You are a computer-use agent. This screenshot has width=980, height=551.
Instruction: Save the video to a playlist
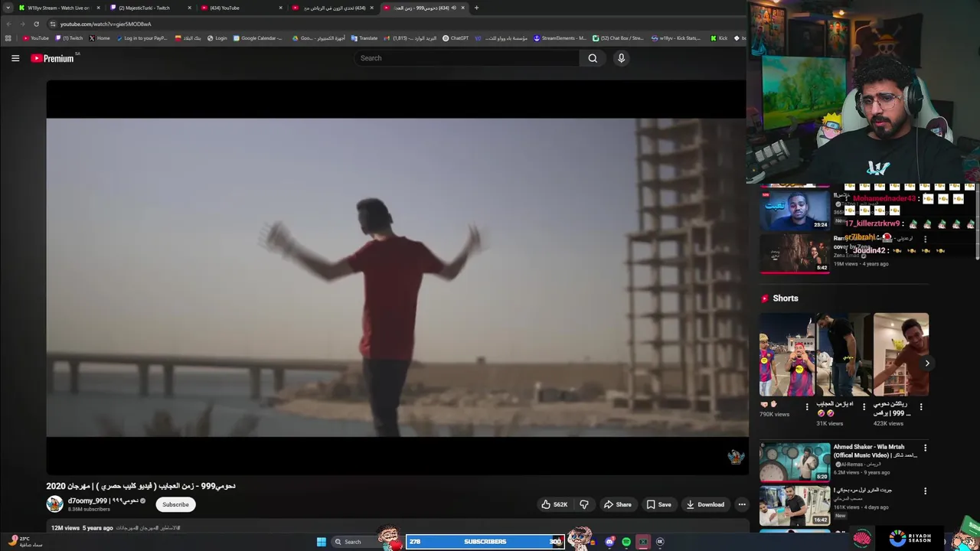point(658,504)
